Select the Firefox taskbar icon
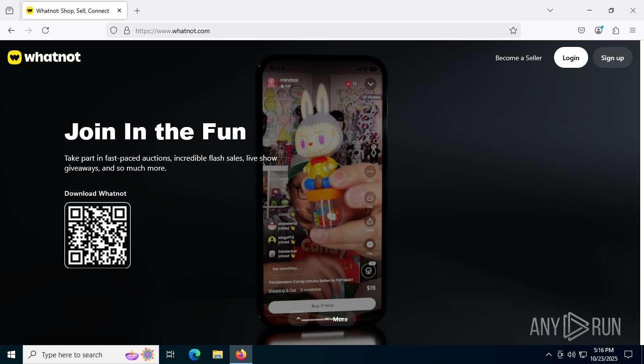The height and width of the screenshot is (364, 644). coord(241,355)
